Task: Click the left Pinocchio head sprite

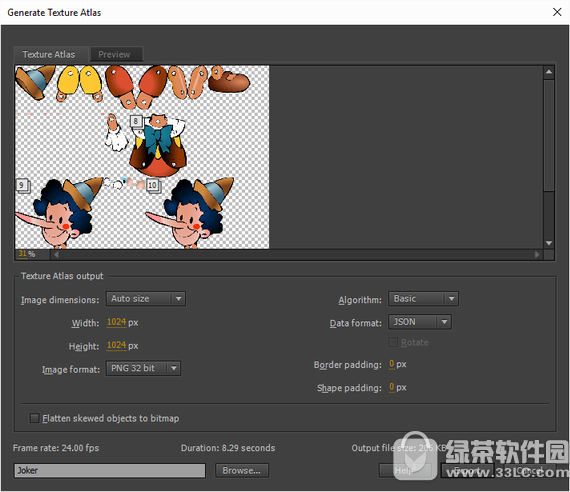Action: pyautogui.click(x=60, y=213)
